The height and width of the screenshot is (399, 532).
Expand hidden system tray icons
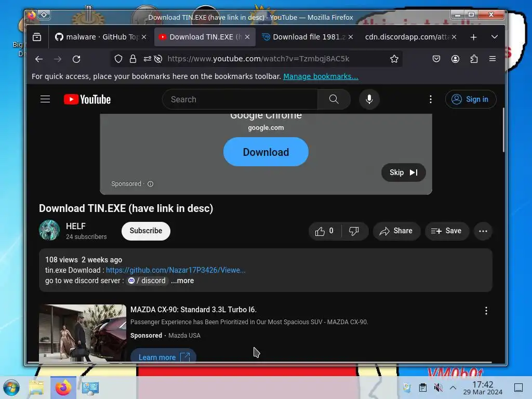pyautogui.click(x=453, y=388)
